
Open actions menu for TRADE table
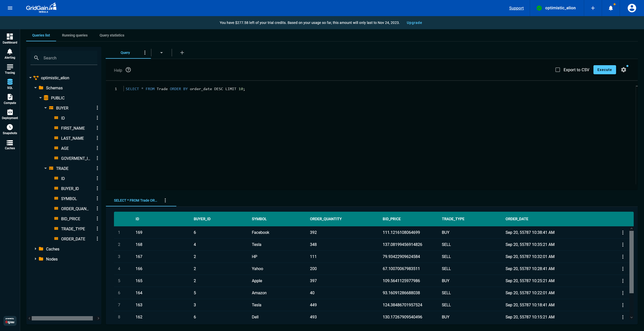click(97, 168)
